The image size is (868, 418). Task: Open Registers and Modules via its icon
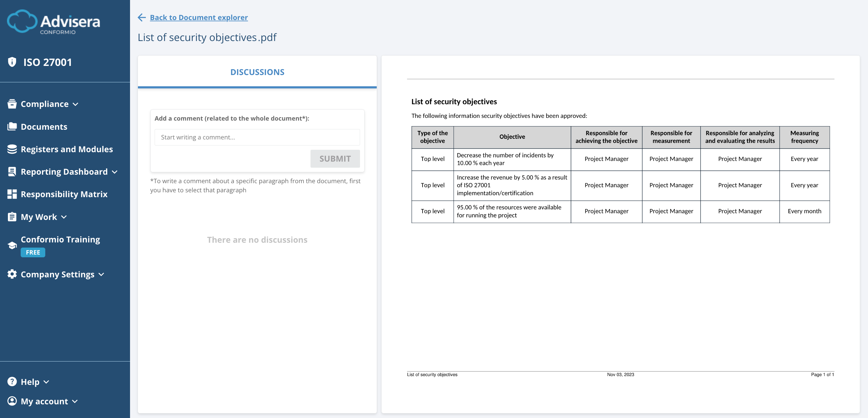[x=12, y=149]
